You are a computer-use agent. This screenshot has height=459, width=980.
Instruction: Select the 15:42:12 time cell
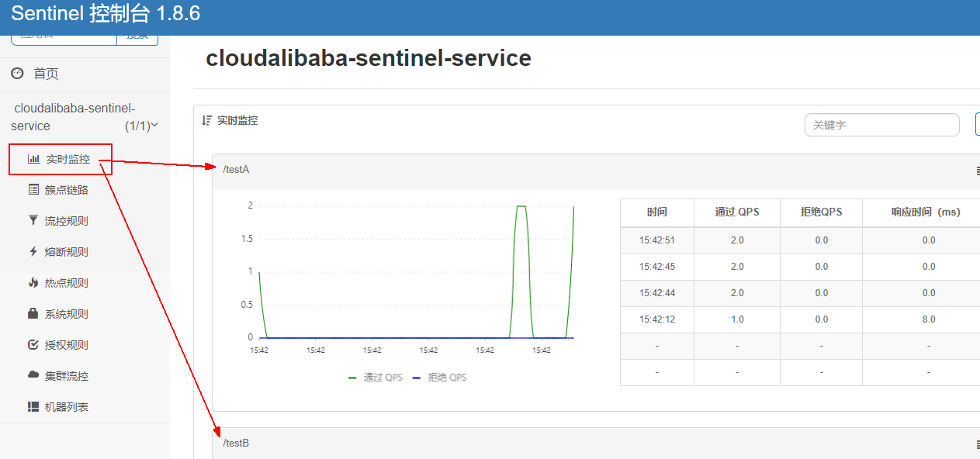[657, 319]
